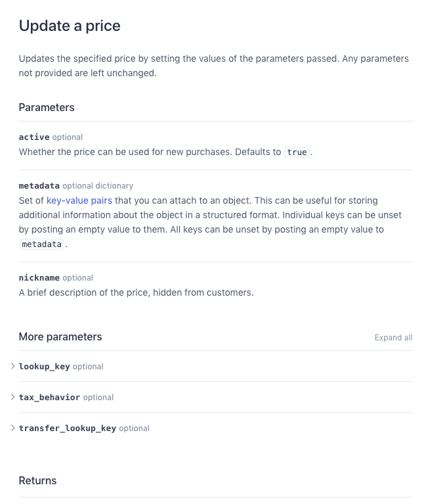
Task: Click the "Returns" section heading
Action: pos(37,480)
